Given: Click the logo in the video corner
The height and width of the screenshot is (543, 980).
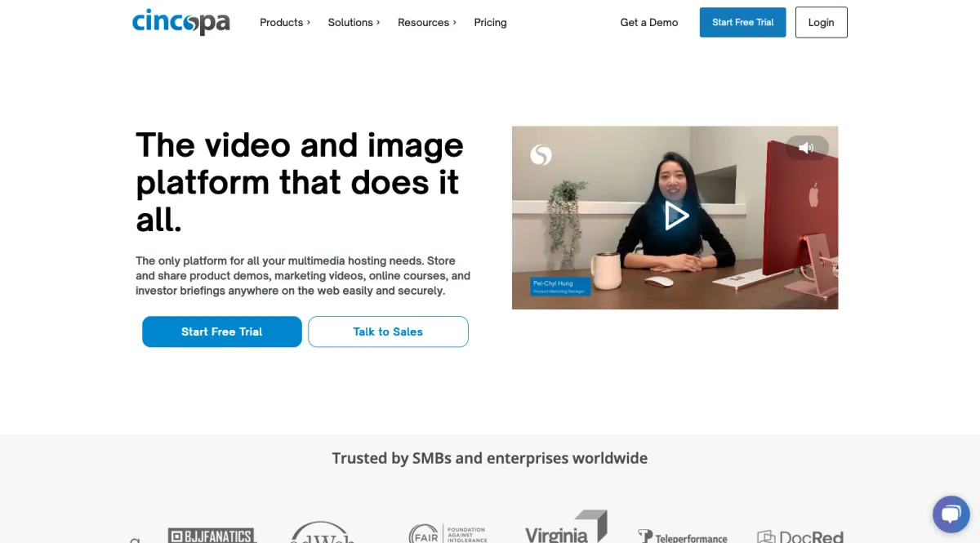Looking at the screenshot, I should tap(541, 154).
